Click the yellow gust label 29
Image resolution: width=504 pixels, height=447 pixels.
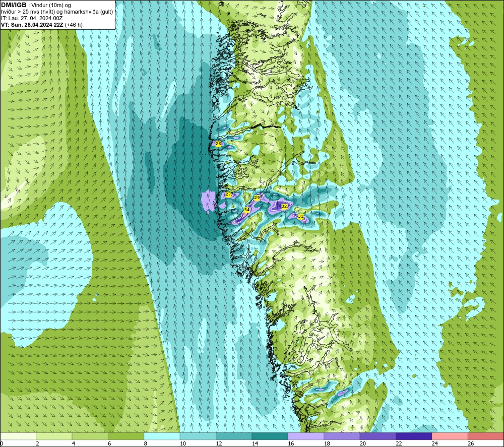coord(257,198)
